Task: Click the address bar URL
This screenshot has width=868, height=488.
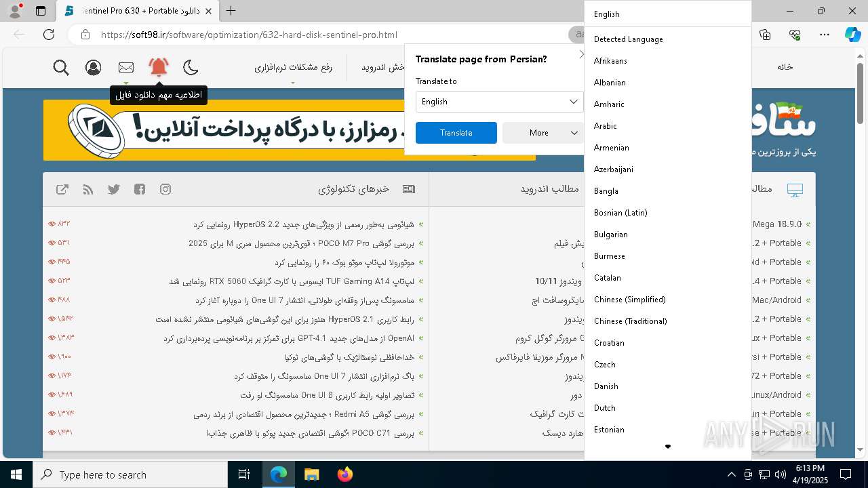Action: 249,35
